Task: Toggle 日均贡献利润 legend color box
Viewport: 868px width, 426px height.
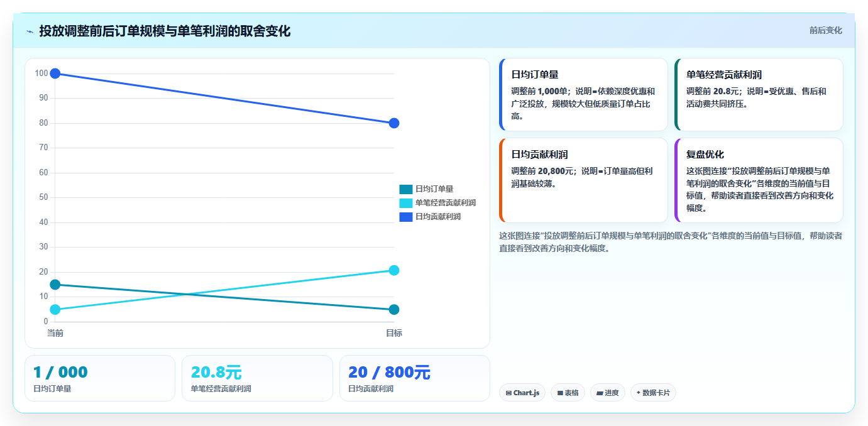Action: click(x=406, y=217)
